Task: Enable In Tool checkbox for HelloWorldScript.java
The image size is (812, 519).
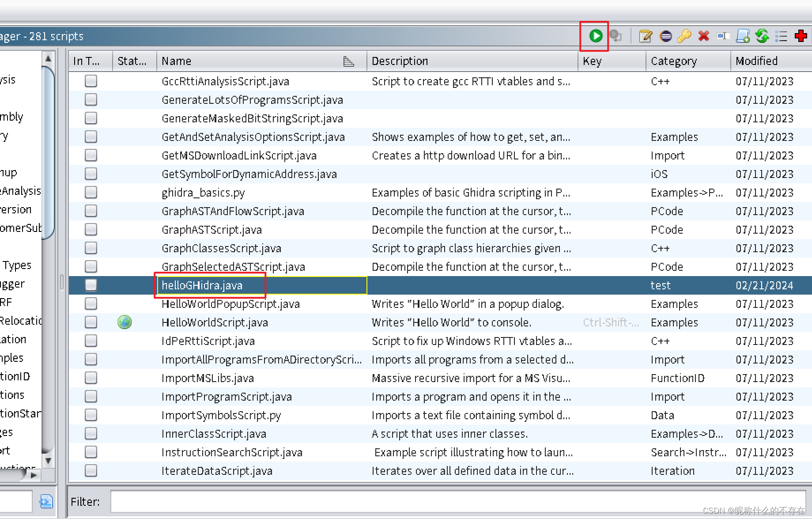Action: tap(91, 322)
